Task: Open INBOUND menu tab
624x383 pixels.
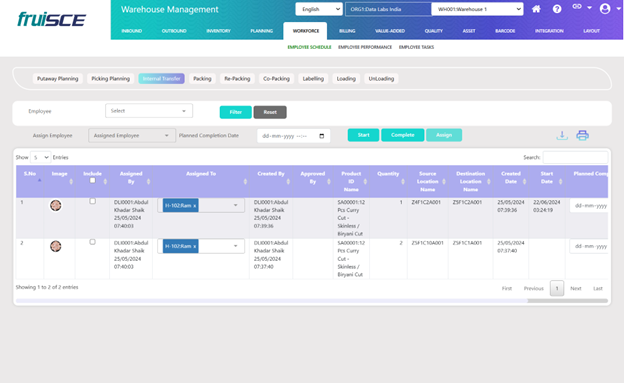Action: point(132,31)
